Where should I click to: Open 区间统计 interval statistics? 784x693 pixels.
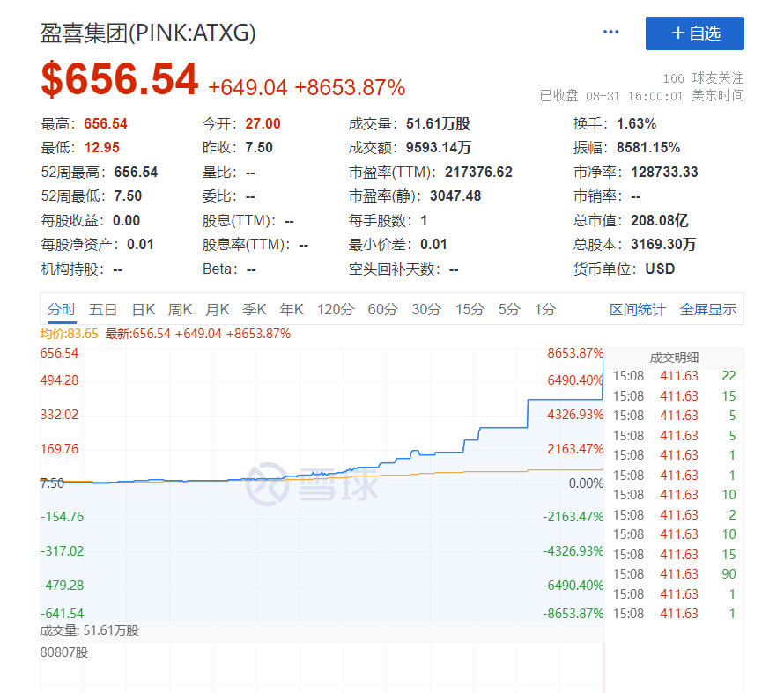(x=638, y=310)
